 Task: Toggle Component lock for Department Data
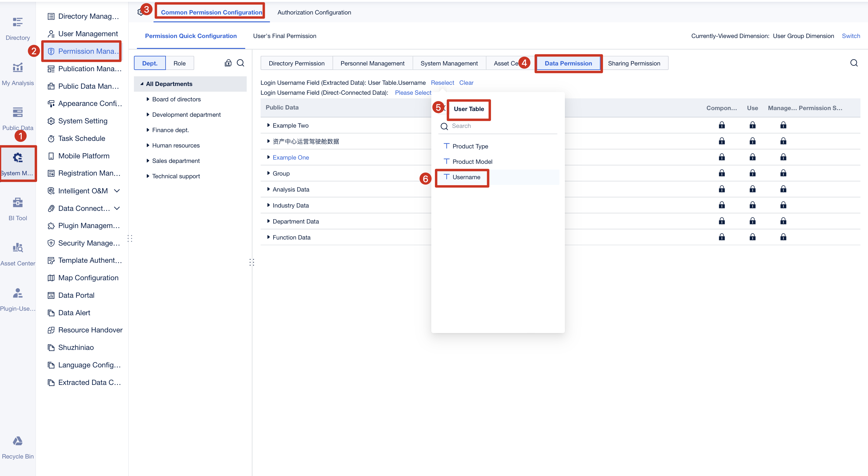pyautogui.click(x=721, y=221)
